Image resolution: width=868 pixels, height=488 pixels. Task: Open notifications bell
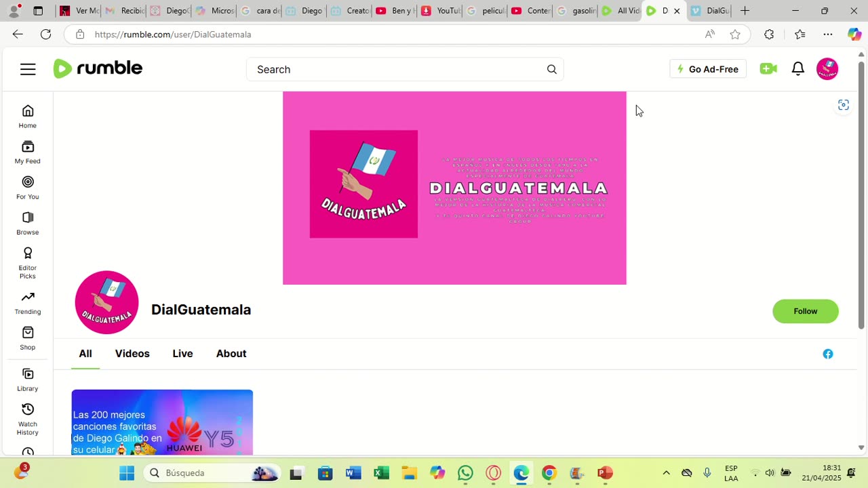tap(798, 68)
